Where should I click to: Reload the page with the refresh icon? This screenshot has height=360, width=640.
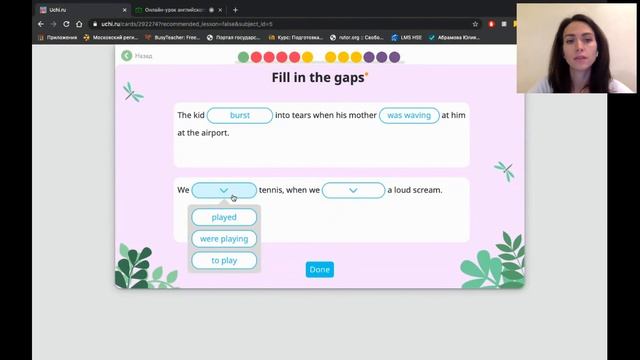tap(66, 24)
